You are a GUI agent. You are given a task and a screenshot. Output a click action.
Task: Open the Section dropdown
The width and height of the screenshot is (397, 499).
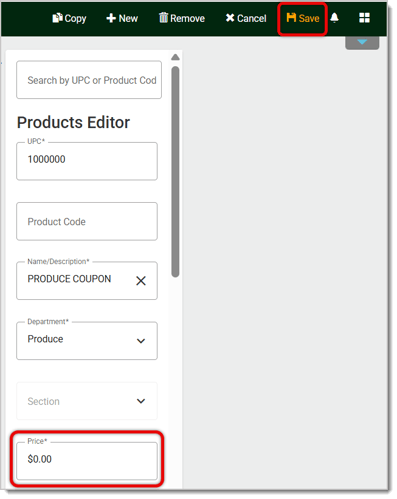[87, 401]
